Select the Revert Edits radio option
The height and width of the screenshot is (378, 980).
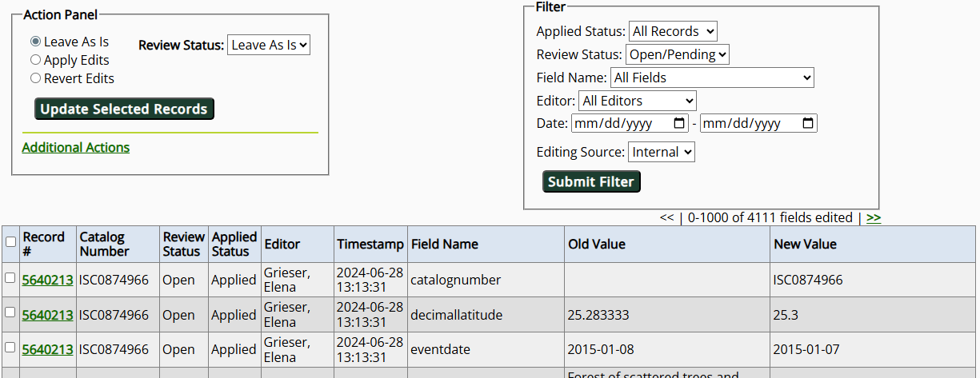pyautogui.click(x=35, y=78)
